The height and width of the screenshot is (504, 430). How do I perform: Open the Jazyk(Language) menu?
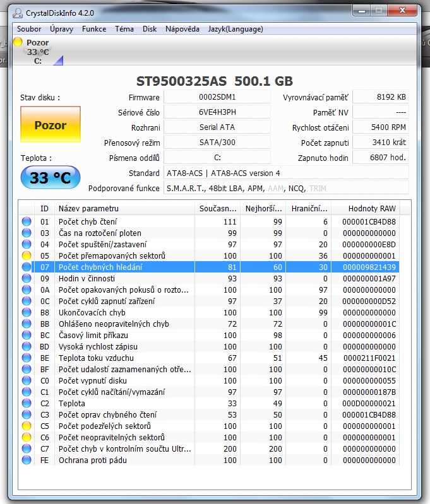point(236,29)
